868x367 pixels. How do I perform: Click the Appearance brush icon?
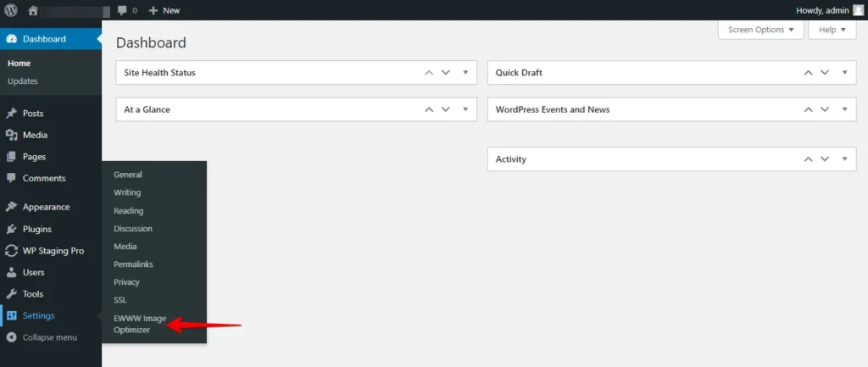(11, 207)
